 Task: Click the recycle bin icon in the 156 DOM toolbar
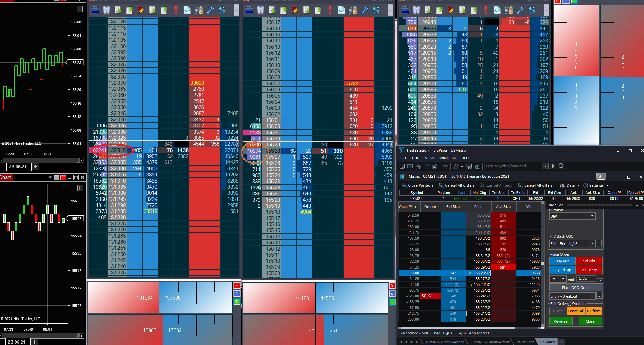(x=260, y=11)
